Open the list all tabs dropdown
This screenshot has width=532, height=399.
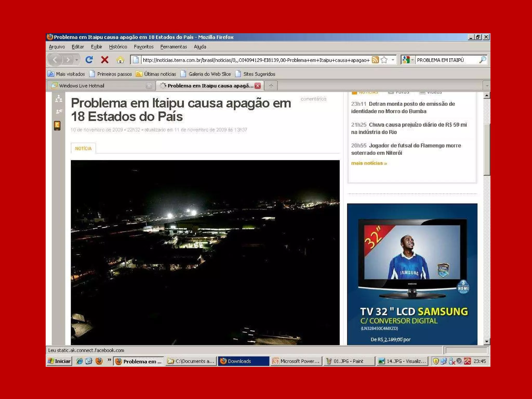pos(487,86)
